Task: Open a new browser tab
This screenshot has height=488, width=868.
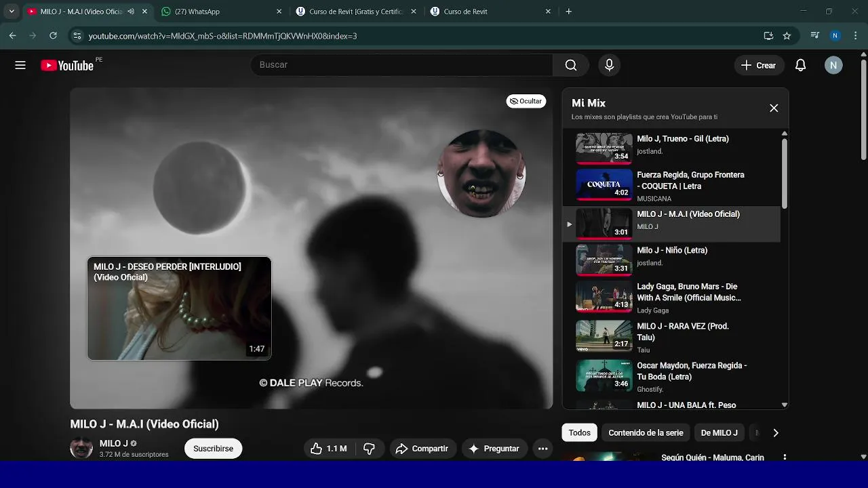Action: coord(568,12)
